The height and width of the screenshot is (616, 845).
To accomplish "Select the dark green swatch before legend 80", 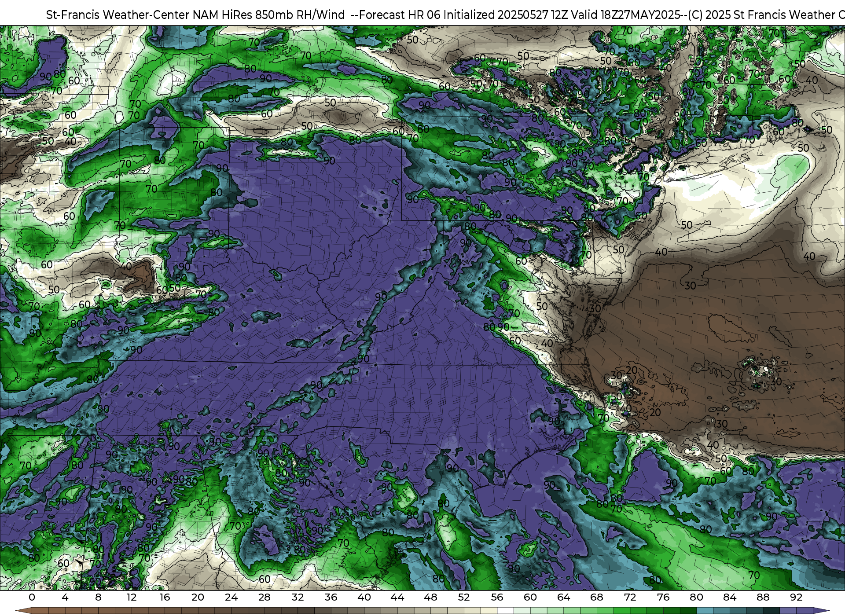I will [688, 612].
